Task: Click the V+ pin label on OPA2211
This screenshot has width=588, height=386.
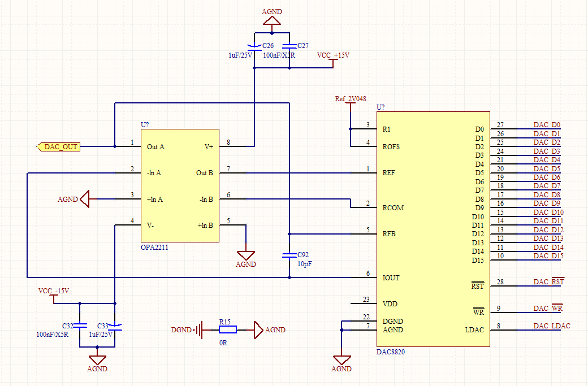Action: coord(209,147)
